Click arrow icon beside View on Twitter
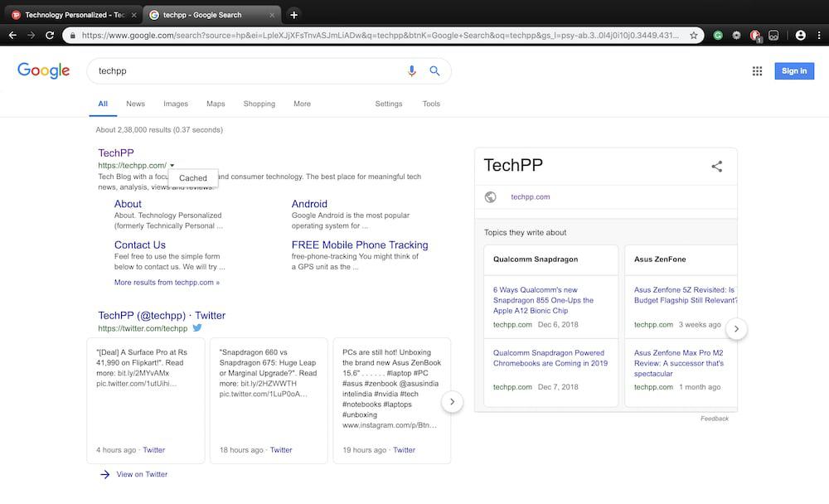 104,474
